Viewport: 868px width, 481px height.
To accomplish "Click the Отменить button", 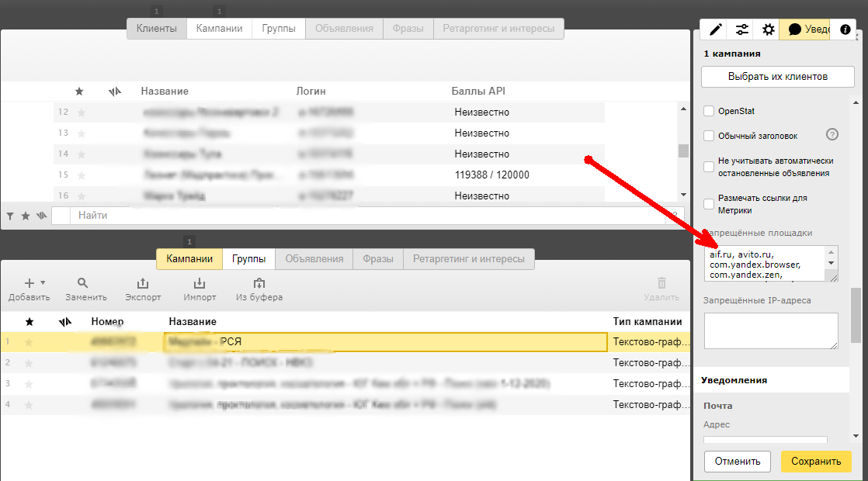I will point(738,461).
